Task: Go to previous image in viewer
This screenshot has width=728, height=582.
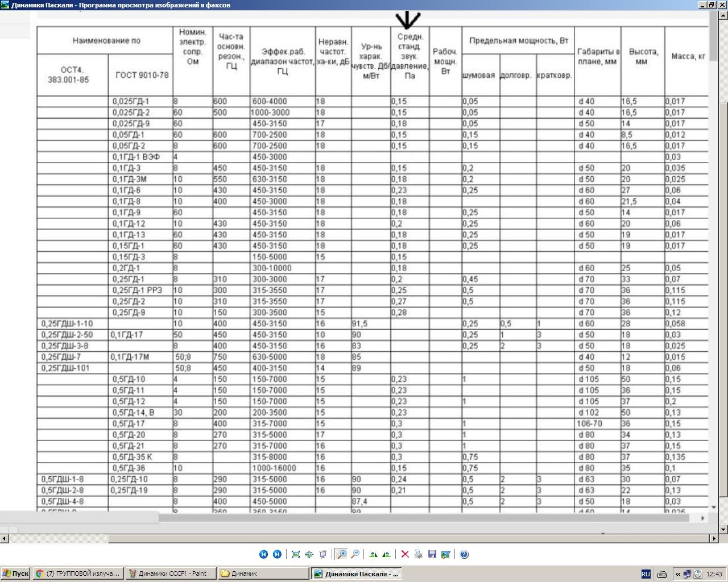Action: point(263,554)
